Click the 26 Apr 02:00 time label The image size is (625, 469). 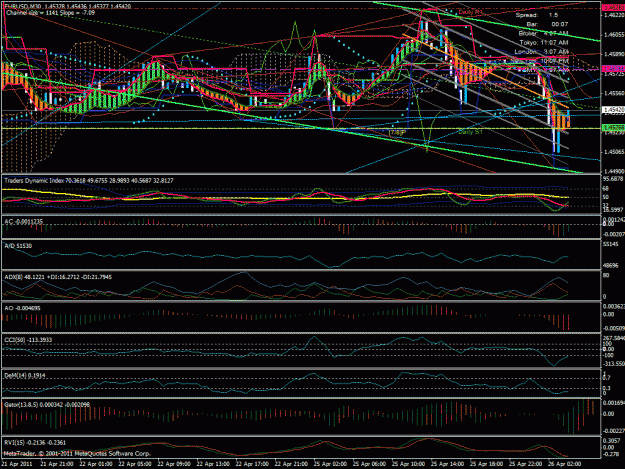(565, 464)
